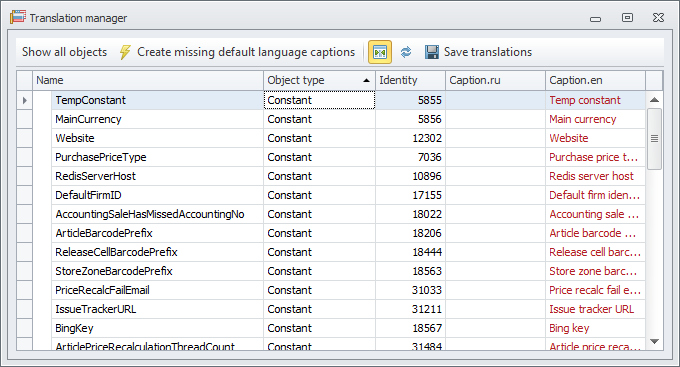The image size is (680, 367).
Task: Click the 'Issue tracker URL' caption
Action: click(x=592, y=309)
